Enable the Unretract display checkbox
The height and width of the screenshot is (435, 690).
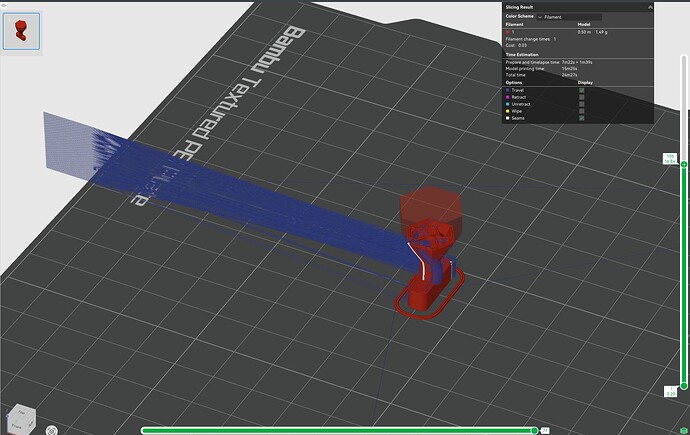point(582,104)
